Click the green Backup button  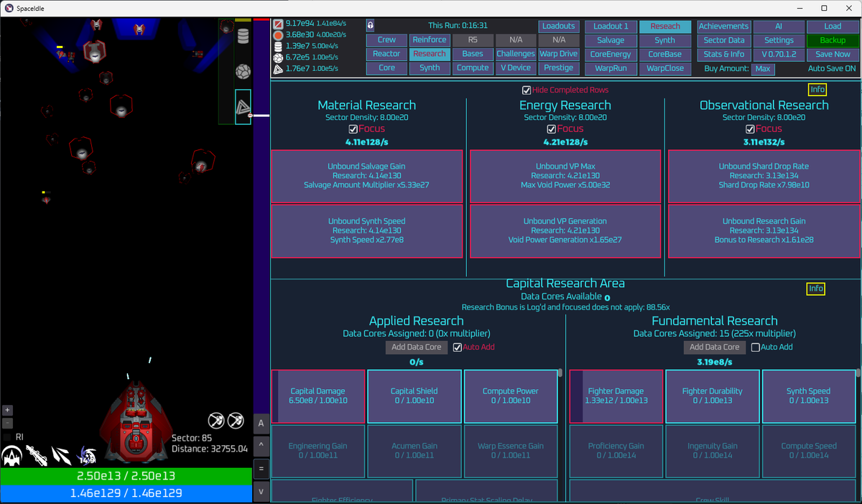[833, 40]
